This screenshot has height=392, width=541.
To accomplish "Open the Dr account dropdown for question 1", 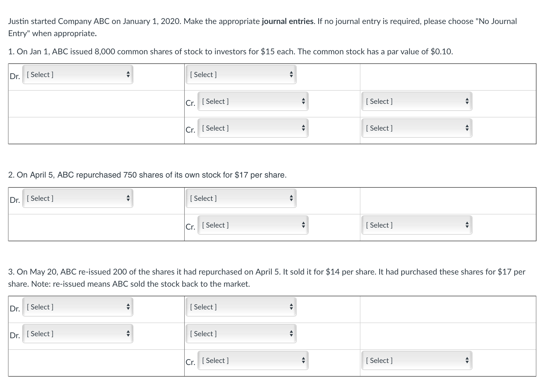I will pyautogui.click(x=78, y=75).
